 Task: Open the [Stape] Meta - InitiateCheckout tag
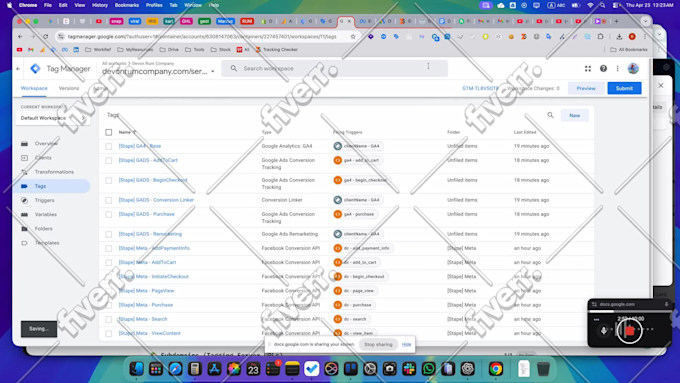pyautogui.click(x=154, y=277)
